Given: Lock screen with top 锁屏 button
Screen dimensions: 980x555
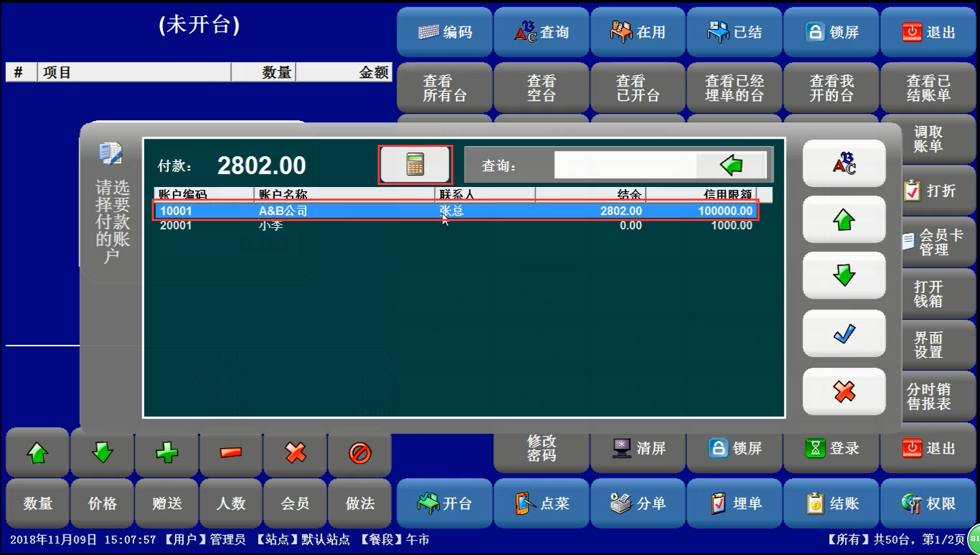Looking at the screenshot, I should (x=831, y=32).
